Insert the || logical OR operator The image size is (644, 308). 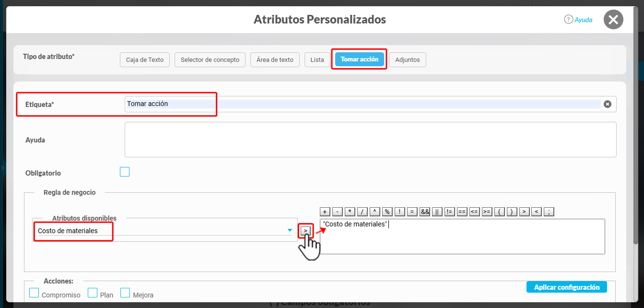click(437, 212)
